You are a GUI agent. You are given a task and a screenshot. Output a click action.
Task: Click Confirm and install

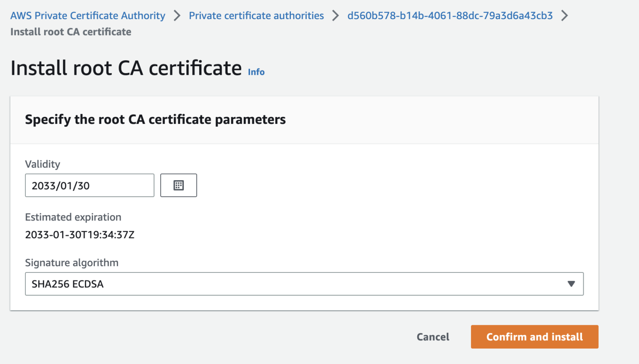tap(535, 337)
